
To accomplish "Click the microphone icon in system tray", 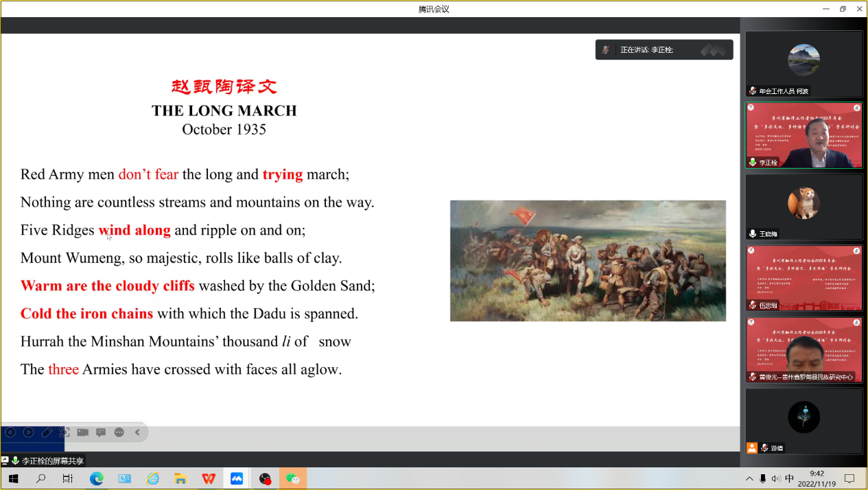I will 762,479.
